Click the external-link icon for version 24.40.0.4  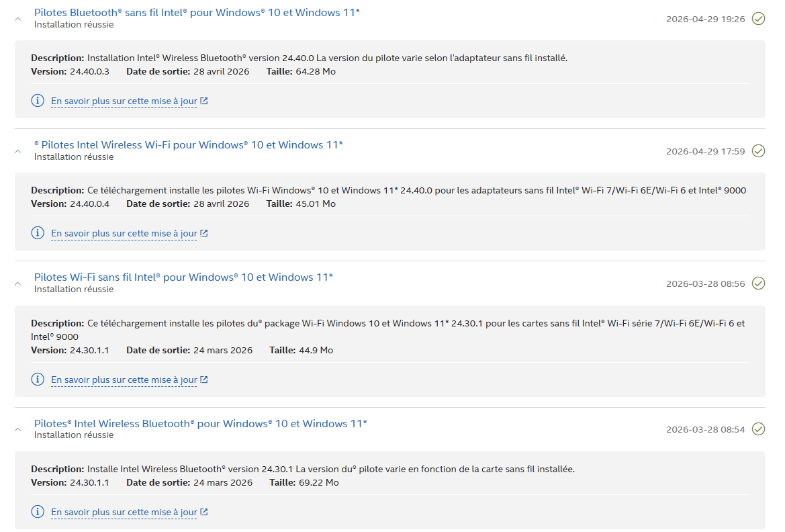coord(203,233)
